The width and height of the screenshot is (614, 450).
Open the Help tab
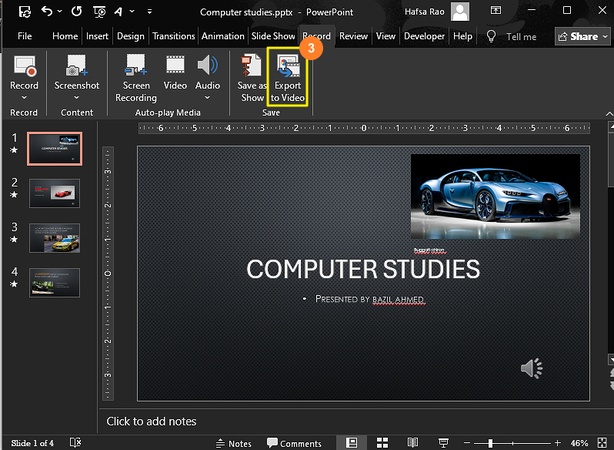pos(462,36)
